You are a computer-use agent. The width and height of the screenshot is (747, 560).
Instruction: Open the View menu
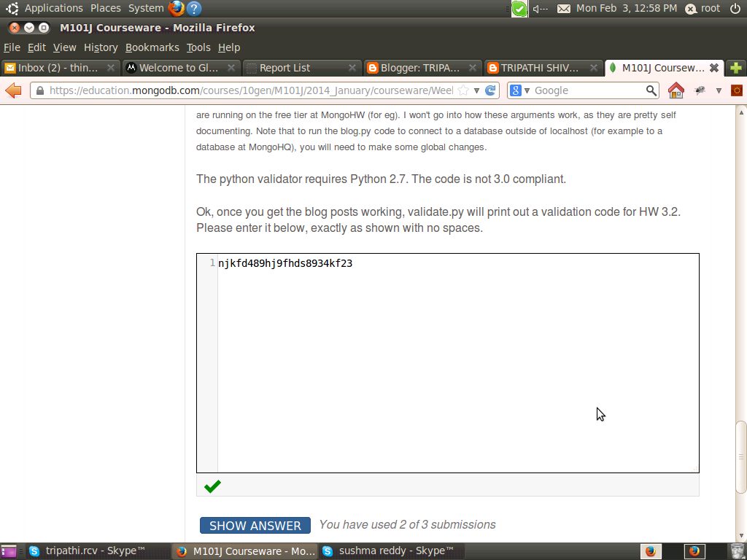tap(64, 47)
